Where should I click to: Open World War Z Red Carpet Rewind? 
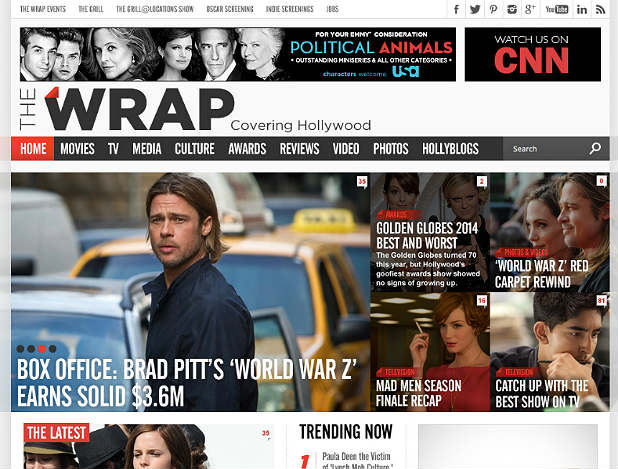click(542, 274)
